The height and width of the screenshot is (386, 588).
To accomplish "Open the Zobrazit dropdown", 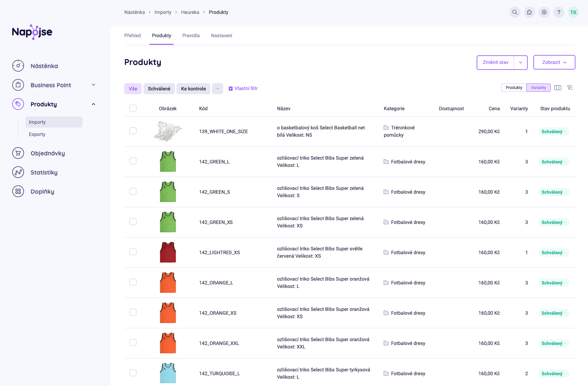I will pos(554,62).
